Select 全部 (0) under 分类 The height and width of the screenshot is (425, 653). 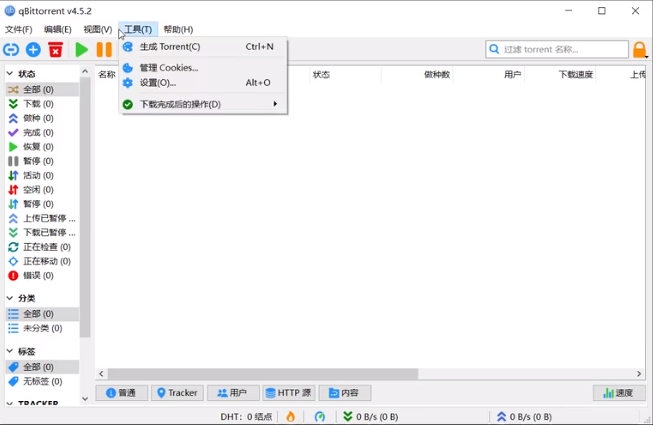42,314
